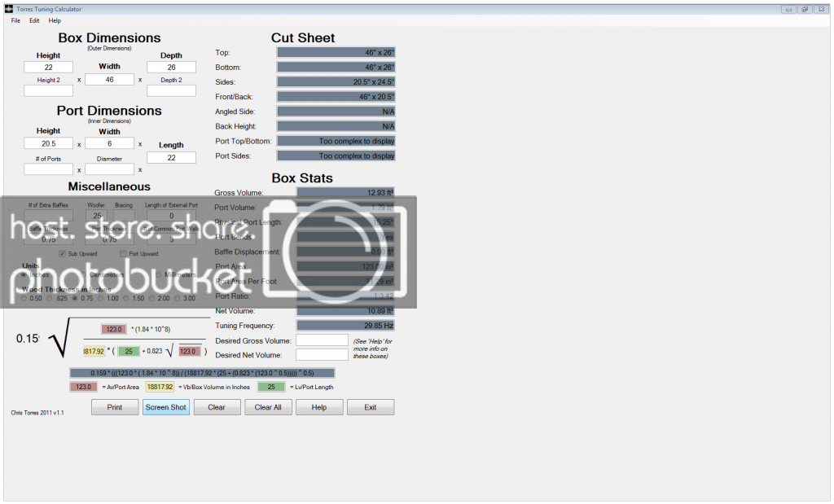Click the Front/Back value 46" x 20.5"

pyautogui.click(x=336, y=97)
